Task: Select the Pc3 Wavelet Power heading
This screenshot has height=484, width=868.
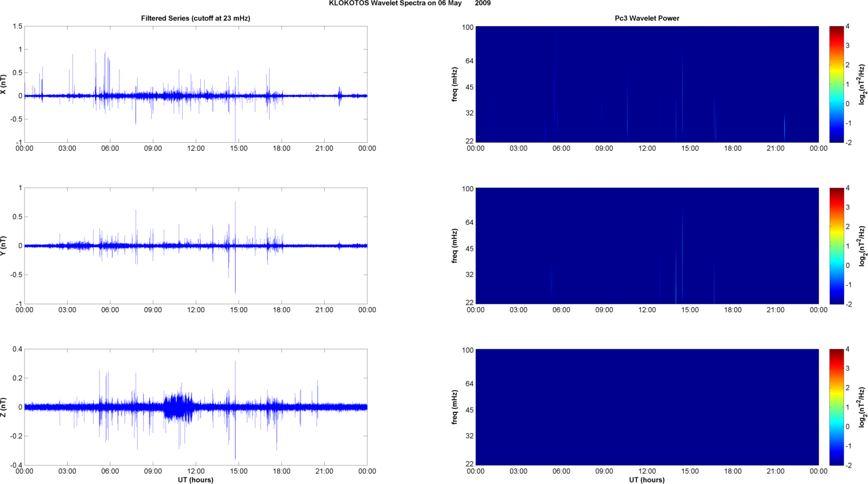Action: coord(647,18)
